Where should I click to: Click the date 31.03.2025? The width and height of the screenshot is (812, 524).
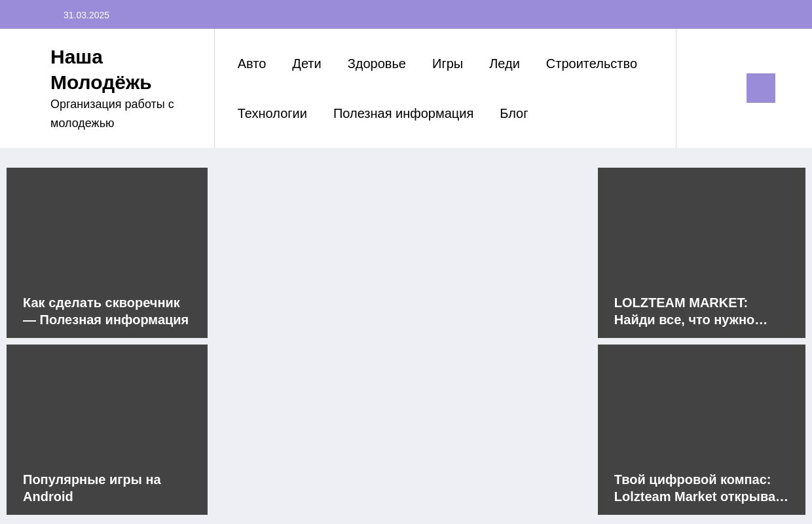pos(86,15)
